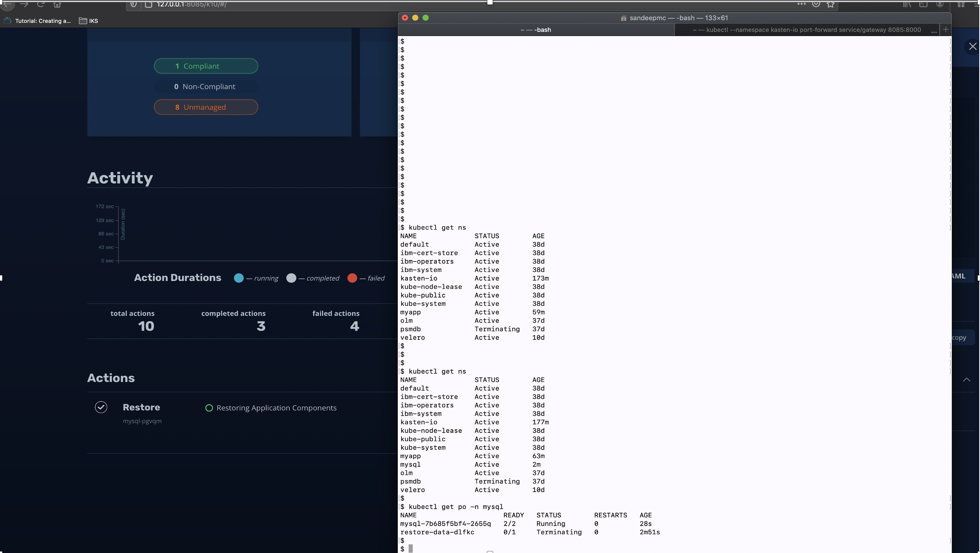The height and width of the screenshot is (553, 980).
Task: Switch to kubectl port-forward terminal tab
Action: click(x=806, y=30)
